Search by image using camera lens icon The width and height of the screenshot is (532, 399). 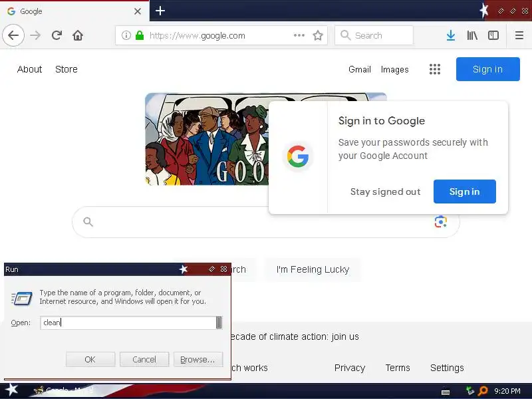(x=440, y=222)
